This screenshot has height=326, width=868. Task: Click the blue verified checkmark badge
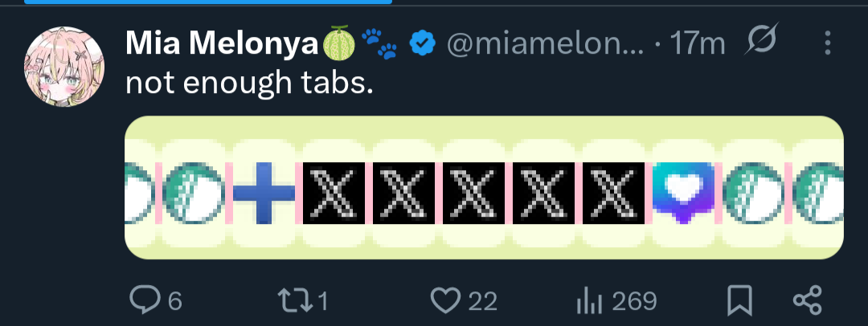coord(423,45)
